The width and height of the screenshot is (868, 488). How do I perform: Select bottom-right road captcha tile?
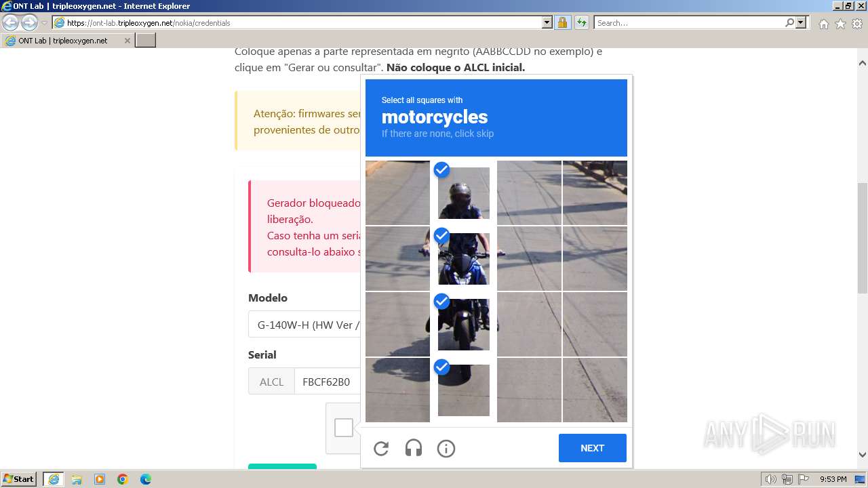tap(595, 390)
